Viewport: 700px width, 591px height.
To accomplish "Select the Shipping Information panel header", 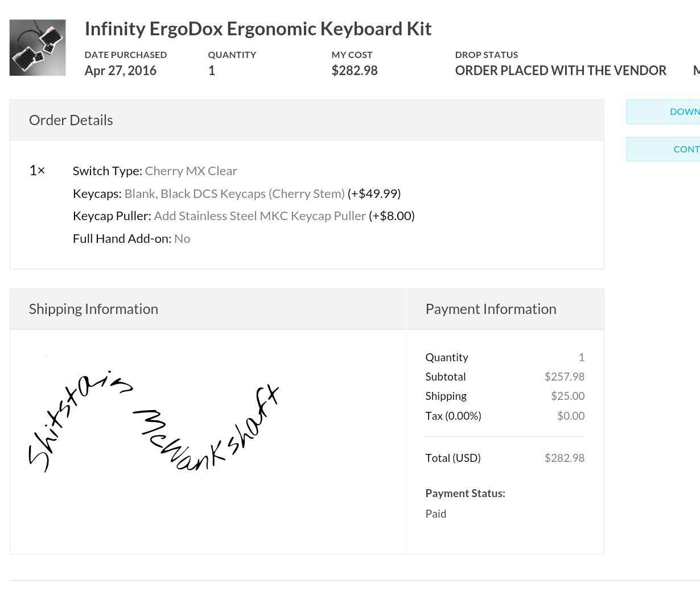I will pos(93,309).
